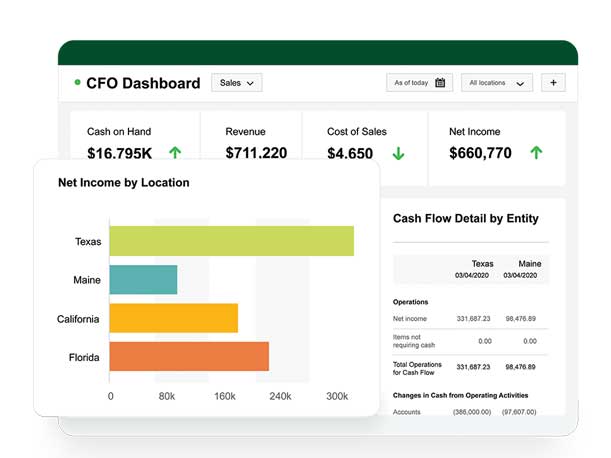
Task: Select the Texas bar in chart
Action: pos(231,241)
